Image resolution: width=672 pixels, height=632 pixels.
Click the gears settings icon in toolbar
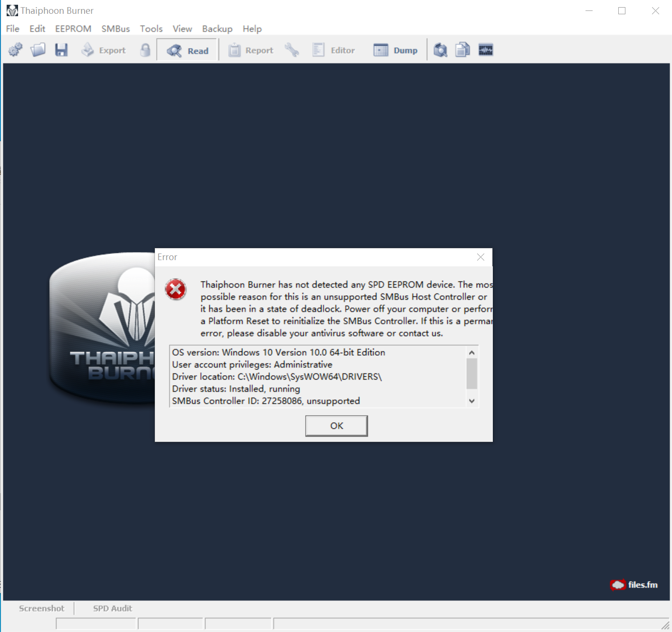pyautogui.click(x=15, y=50)
